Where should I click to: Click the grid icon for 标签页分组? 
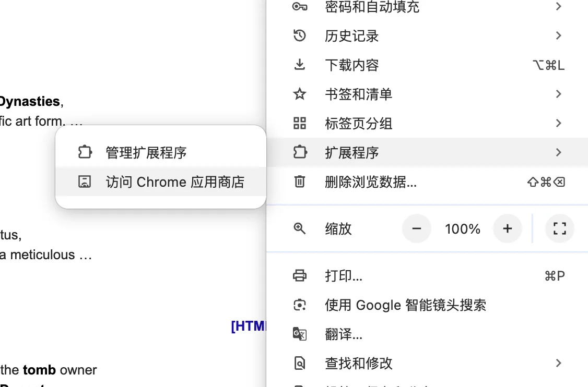pyautogui.click(x=300, y=123)
